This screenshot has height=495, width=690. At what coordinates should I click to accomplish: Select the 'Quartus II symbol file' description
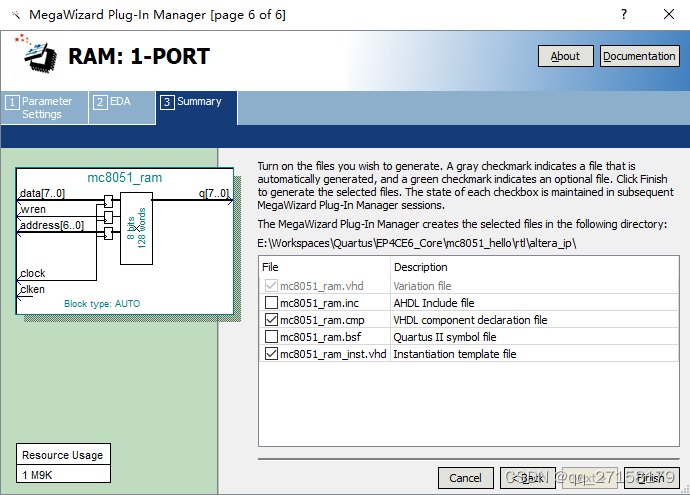[444, 337]
